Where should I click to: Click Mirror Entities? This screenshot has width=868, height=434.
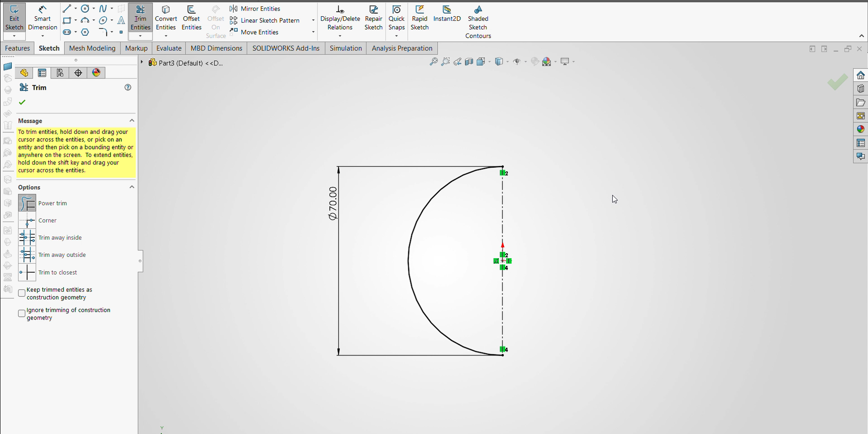[255, 9]
